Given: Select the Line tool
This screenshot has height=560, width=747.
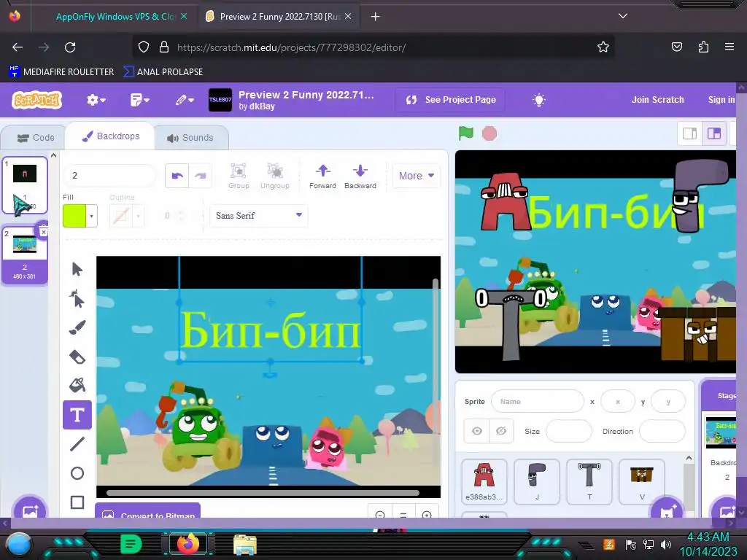Looking at the screenshot, I should 77,444.
